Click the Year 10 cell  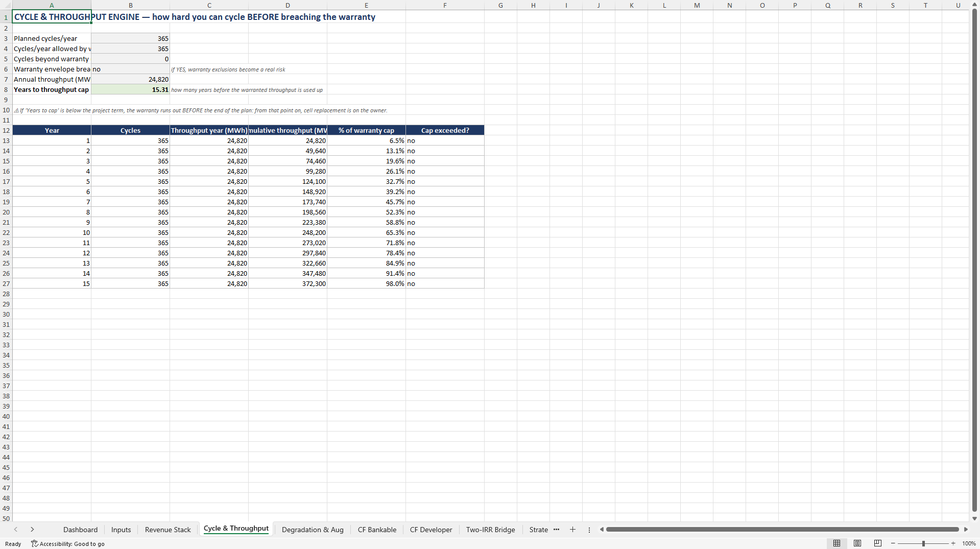click(52, 232)
